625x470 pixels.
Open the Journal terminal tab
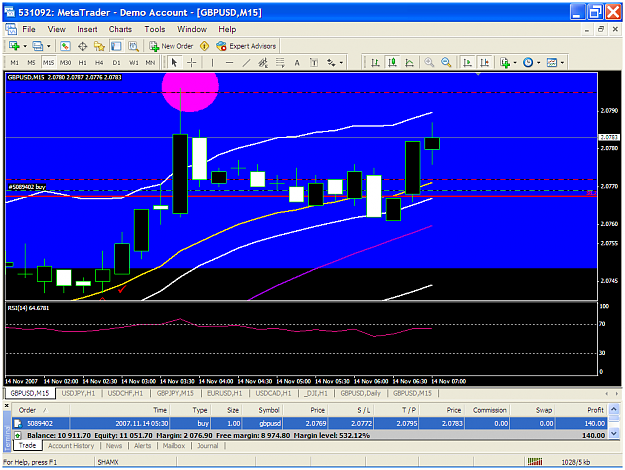(207, 446)
